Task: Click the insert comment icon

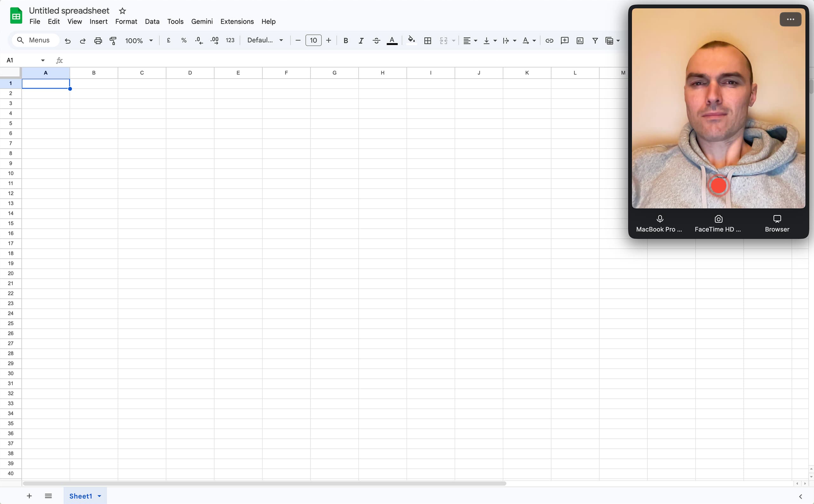Action: pyautogui.click(x=565, y=41)
